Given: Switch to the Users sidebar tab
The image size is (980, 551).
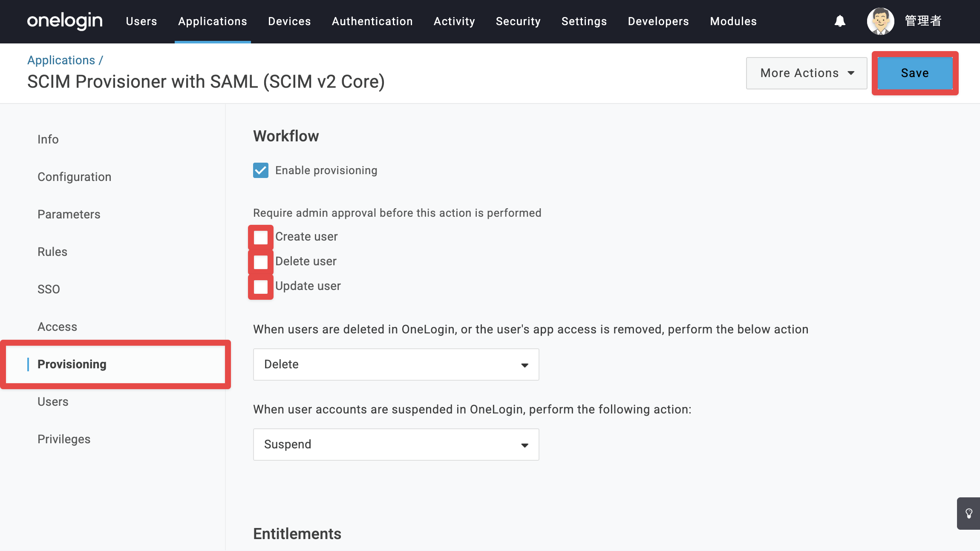Looking at the screenshot, I should point(53,402).
